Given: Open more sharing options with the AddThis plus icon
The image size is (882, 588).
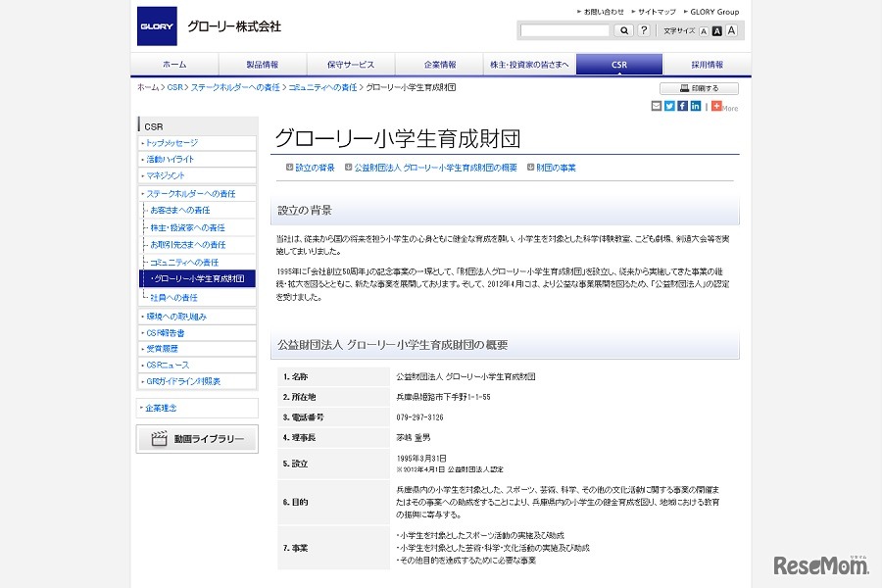Looking at the screenshot, I should [715, 106].
